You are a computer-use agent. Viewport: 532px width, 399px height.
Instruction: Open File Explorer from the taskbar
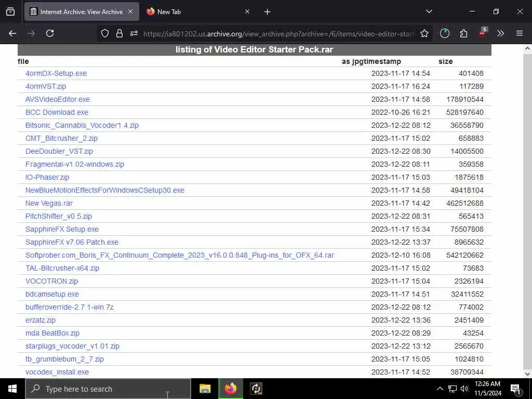click(x=205, y=389)
